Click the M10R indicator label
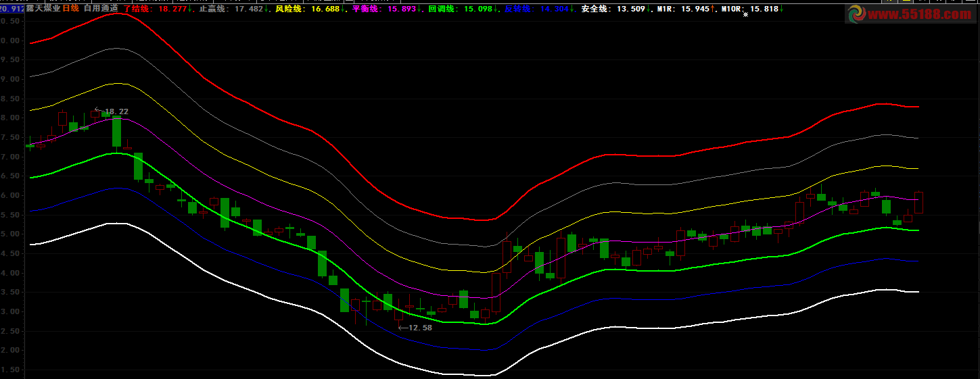Image resolution: width=980 pixels, height=379 pixels. click(x=732, y=9)
